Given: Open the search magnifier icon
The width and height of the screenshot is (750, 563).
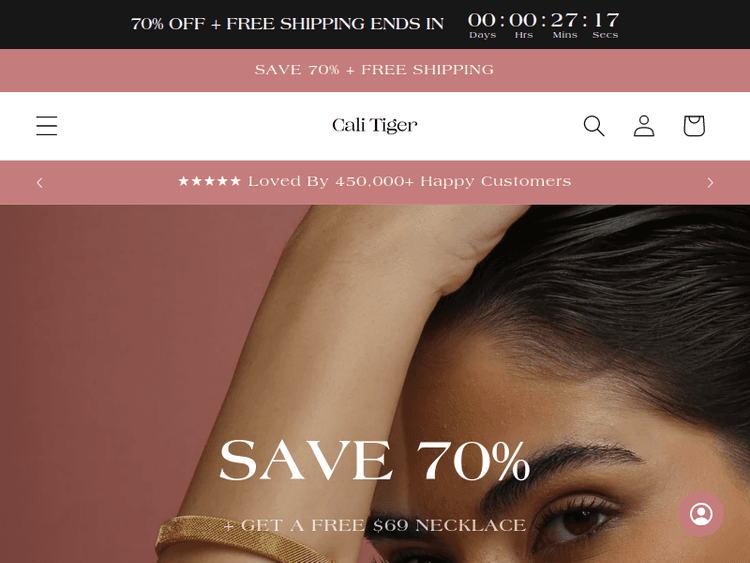Looking at the screenshot, I should pos(594,126).
